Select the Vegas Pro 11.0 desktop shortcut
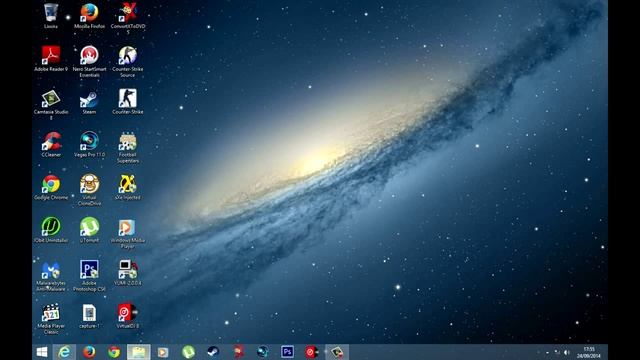Image resolution: width=640 pixels, height=360 pixels. 89,144
